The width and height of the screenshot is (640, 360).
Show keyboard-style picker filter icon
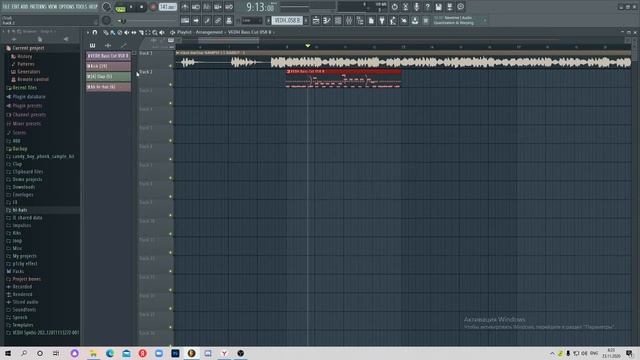click(x=92, y=45)
